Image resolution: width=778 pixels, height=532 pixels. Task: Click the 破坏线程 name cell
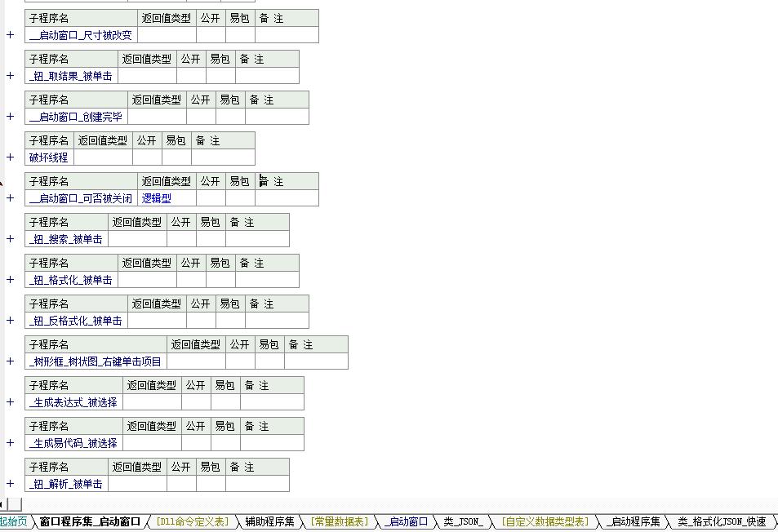(x=50, y=157)
